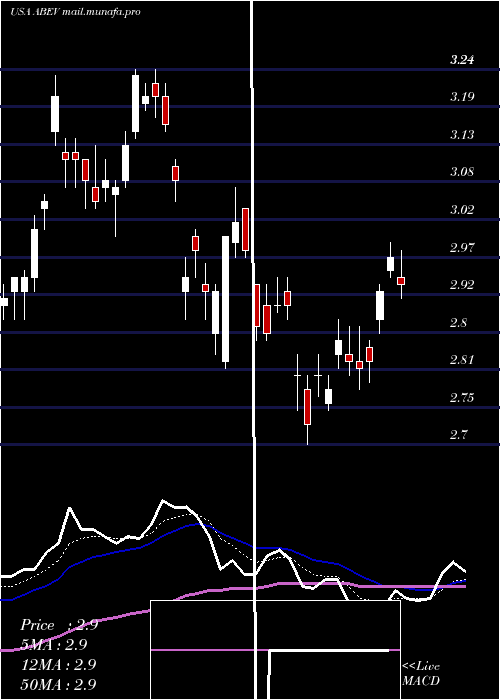
Task: Select the 3.13 price axis label
Action: (x=462, y=134)
